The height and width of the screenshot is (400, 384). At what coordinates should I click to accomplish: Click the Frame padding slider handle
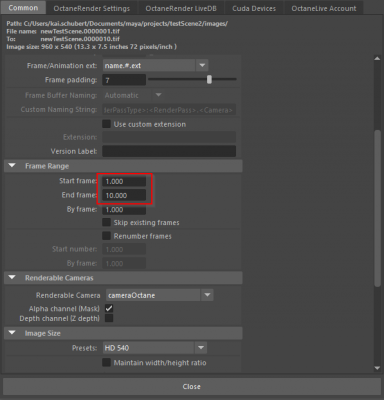pos(209,79)
